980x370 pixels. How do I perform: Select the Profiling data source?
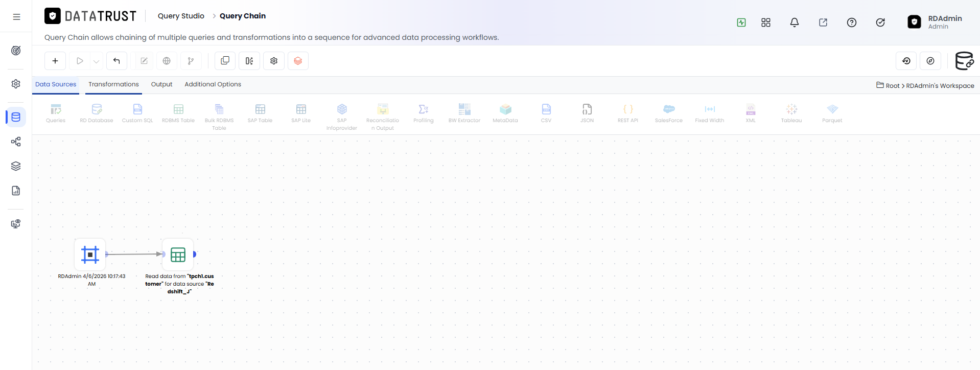coord(424,113)
